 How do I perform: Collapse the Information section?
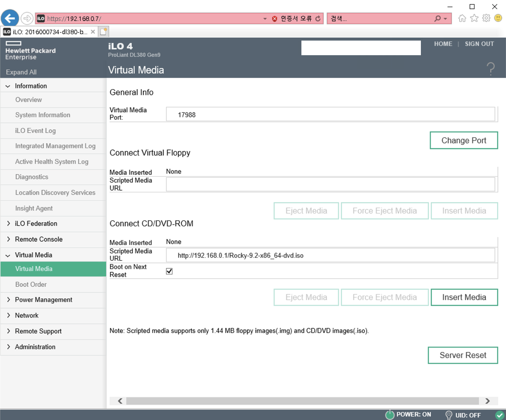tap(8, 86)
